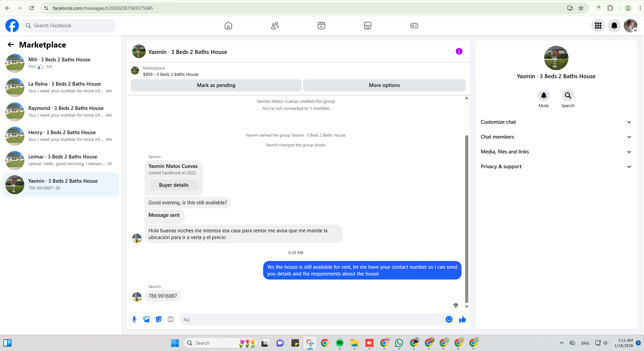Open the Facebook logo home link
644x351 pixels.
(x=12, y=26)
